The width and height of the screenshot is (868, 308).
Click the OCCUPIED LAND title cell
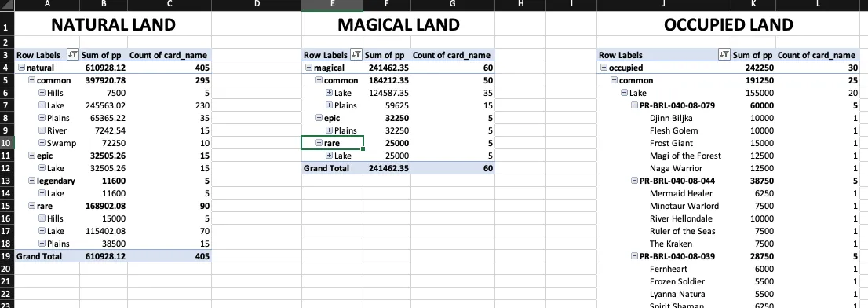728,24
